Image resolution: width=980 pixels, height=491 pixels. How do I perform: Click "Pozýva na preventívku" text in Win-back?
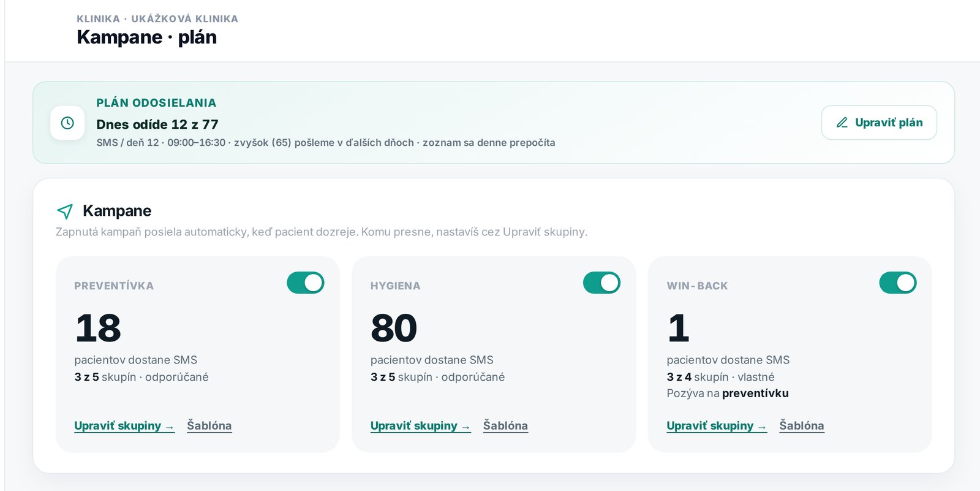728,394
